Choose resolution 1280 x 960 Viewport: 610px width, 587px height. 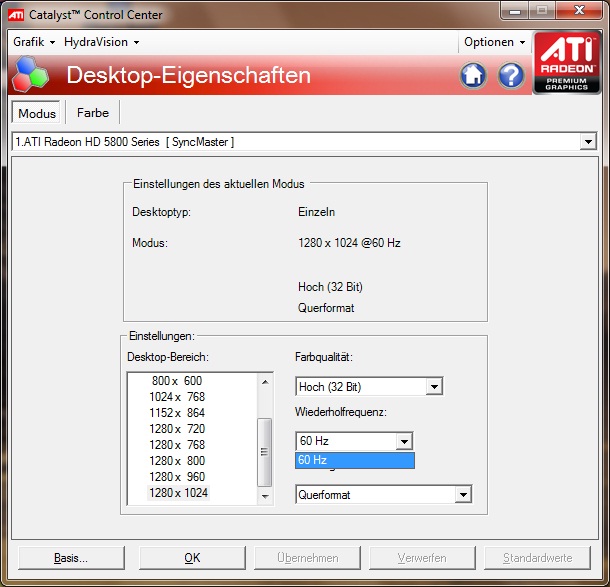[x=177, y=476]
